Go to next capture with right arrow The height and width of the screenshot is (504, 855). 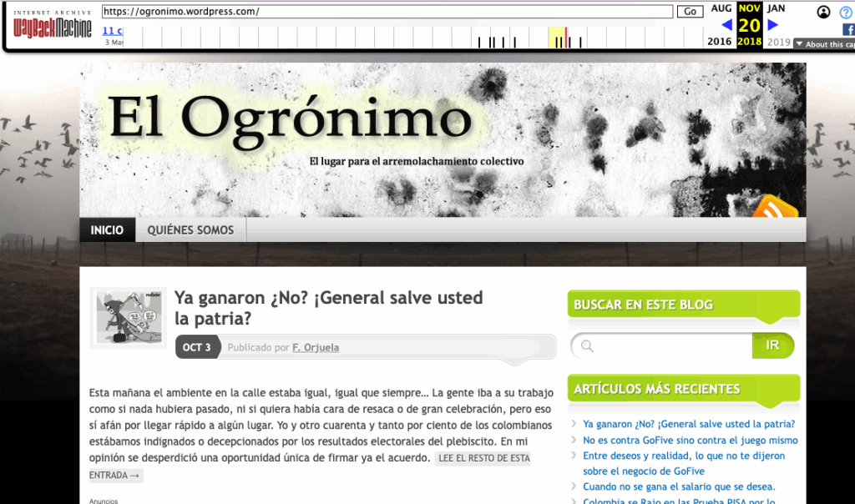point(773,25)
